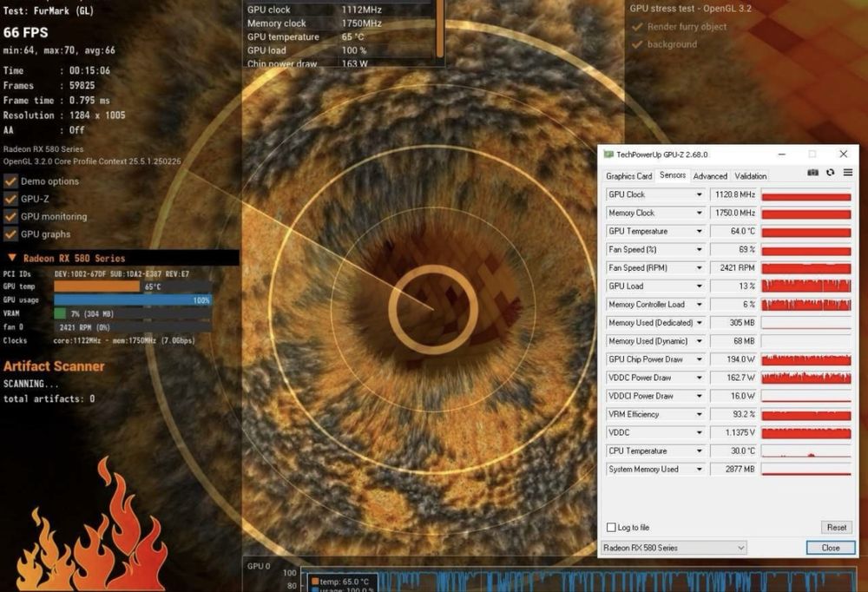
Task: Click the VRAM green usage bar
Action: point(60,313)
